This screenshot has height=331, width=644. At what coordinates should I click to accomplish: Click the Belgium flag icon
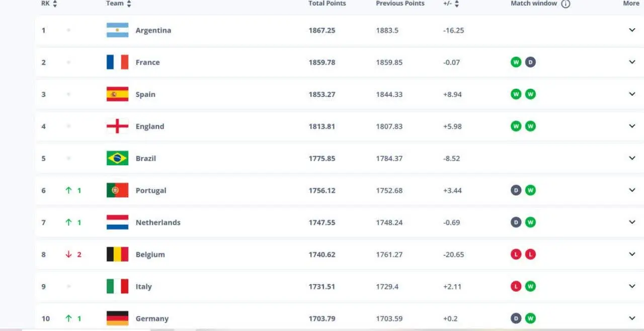pos(117,254)
